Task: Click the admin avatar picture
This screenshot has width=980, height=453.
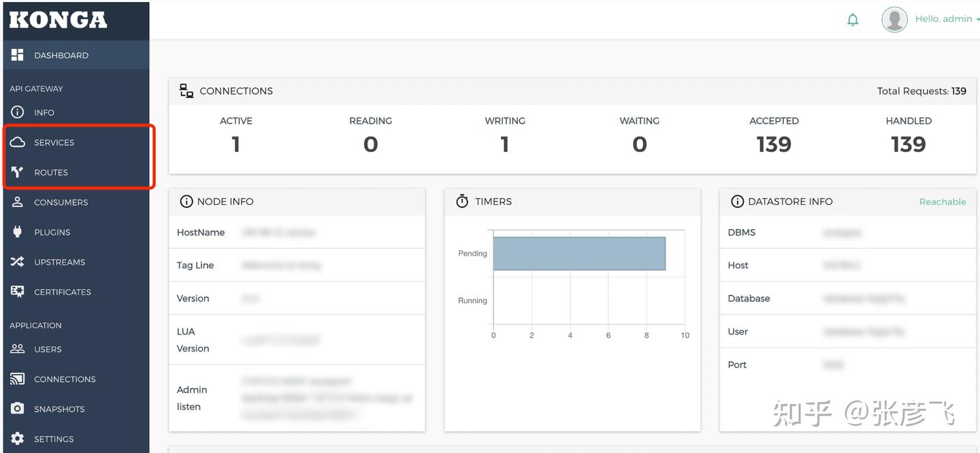Action: (x=894, y=20)
